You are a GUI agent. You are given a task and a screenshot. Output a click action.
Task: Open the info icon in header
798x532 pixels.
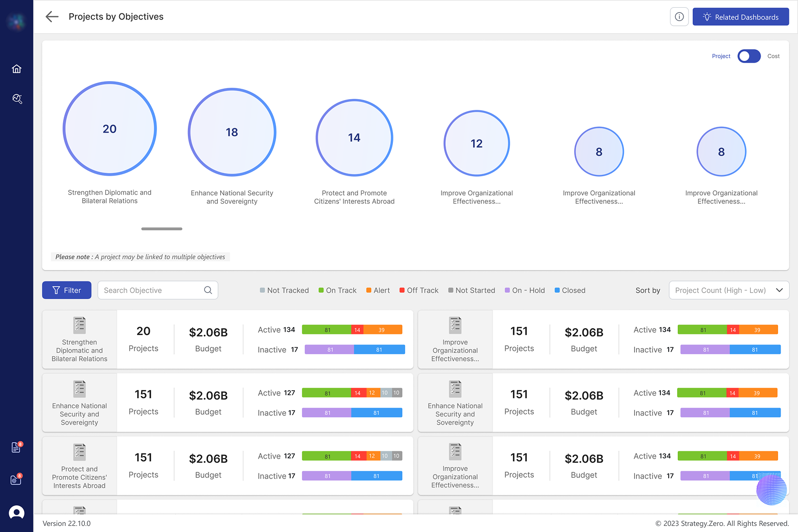click(x=679, y=17)
